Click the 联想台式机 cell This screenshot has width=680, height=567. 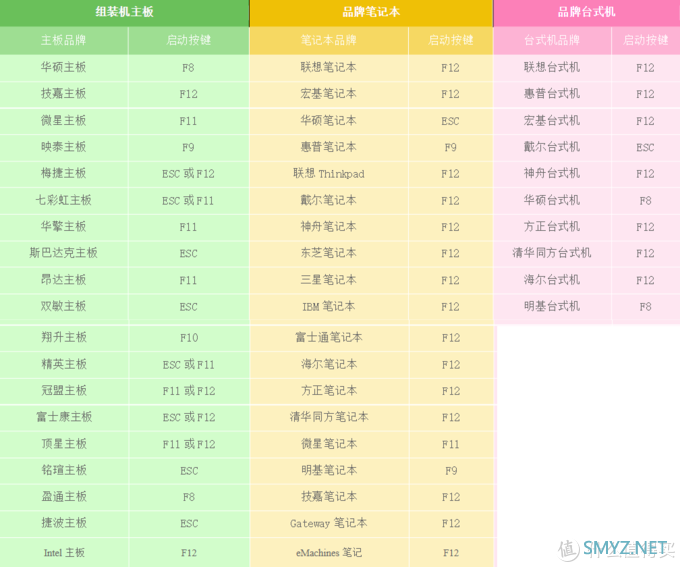[552, 67]
